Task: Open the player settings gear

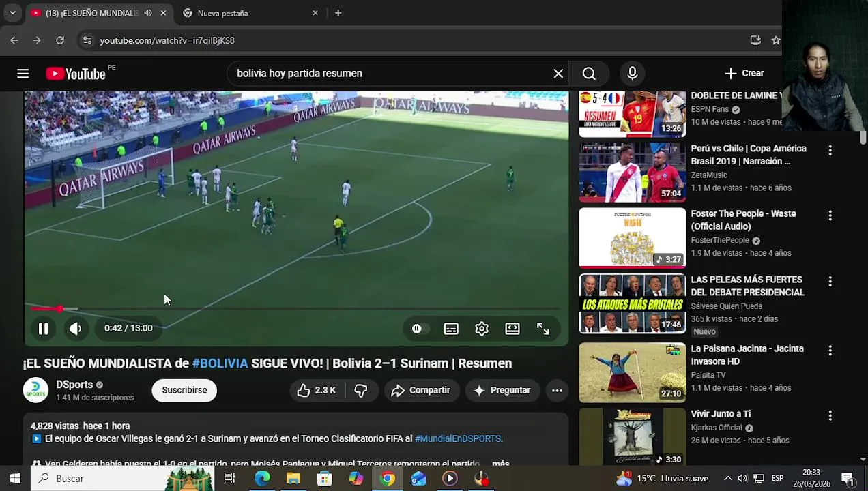Action: click(x=482, y=329)
